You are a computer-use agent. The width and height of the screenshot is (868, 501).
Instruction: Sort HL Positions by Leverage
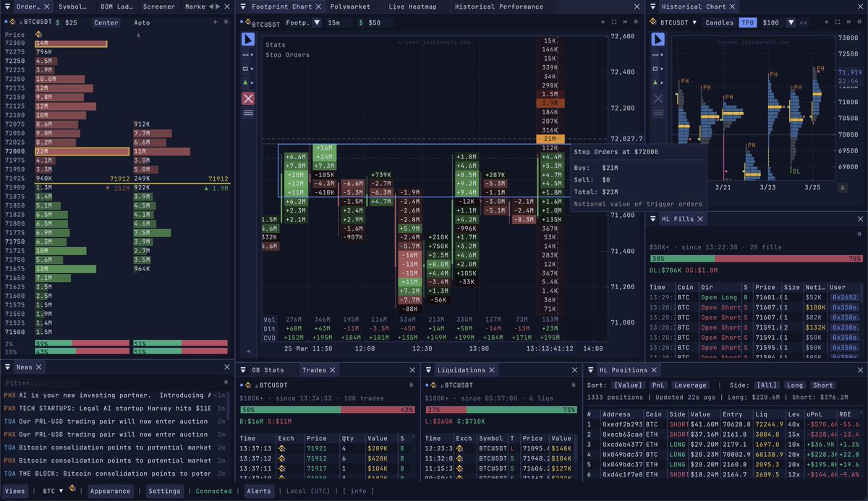690,385
